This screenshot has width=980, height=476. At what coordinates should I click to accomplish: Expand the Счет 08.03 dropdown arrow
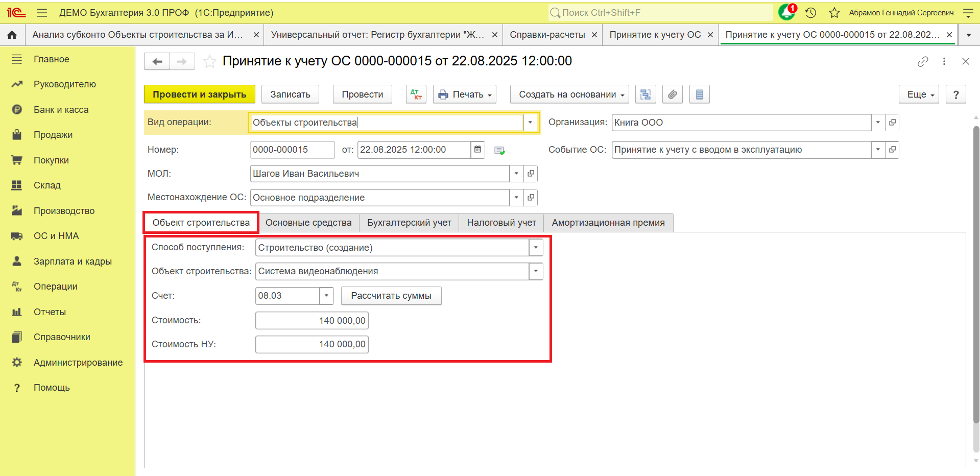pyautogui.click(x=326, y=296)
